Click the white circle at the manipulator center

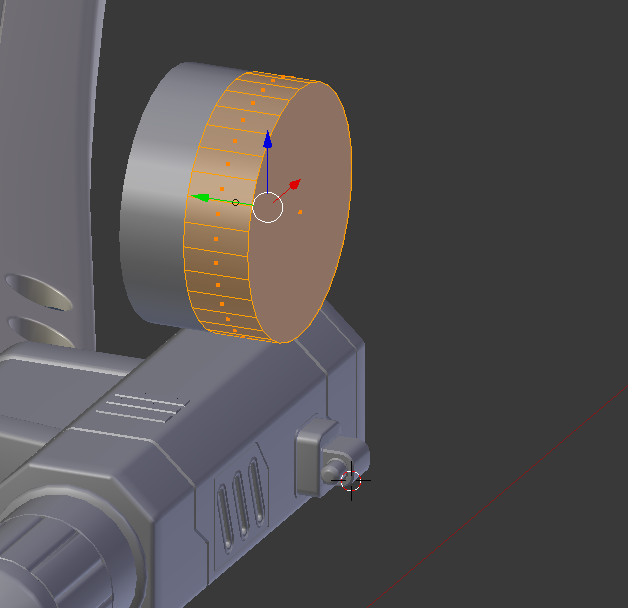pos(268,207)
